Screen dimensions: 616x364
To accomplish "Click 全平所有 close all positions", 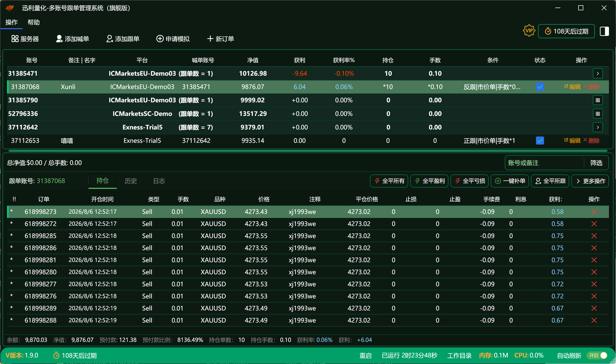I will coord(389,181).
